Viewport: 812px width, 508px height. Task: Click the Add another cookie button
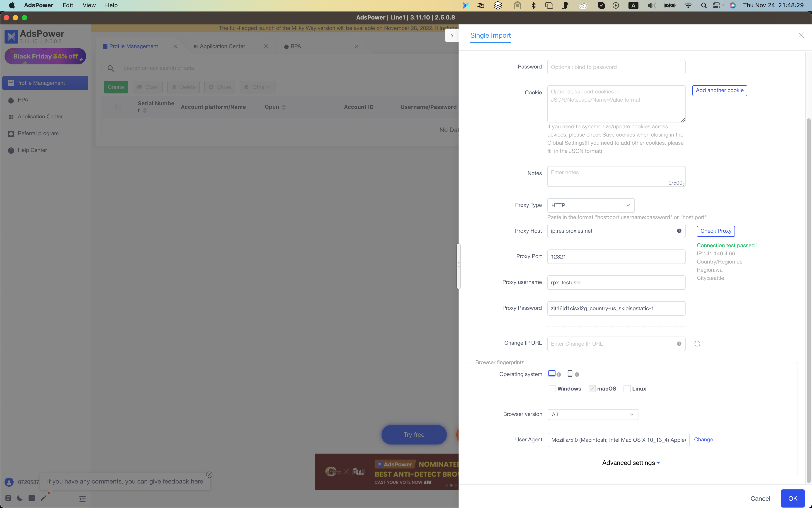[x=719, y=90]
